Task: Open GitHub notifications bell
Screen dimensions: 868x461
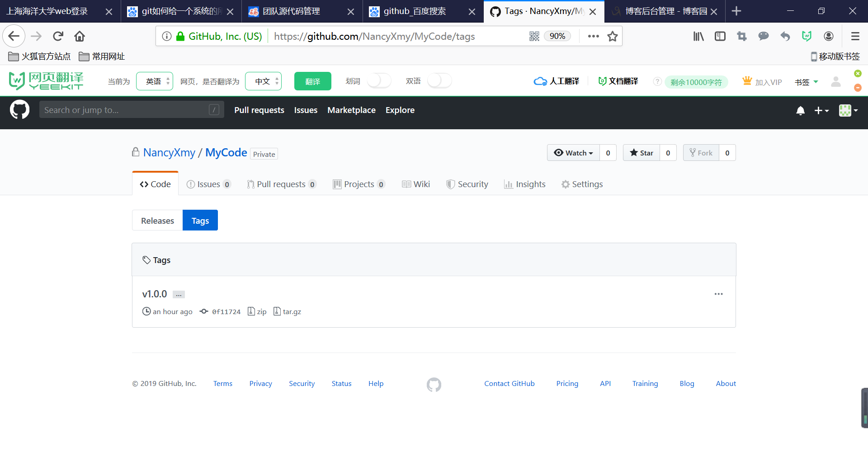Action: [800, 110]
